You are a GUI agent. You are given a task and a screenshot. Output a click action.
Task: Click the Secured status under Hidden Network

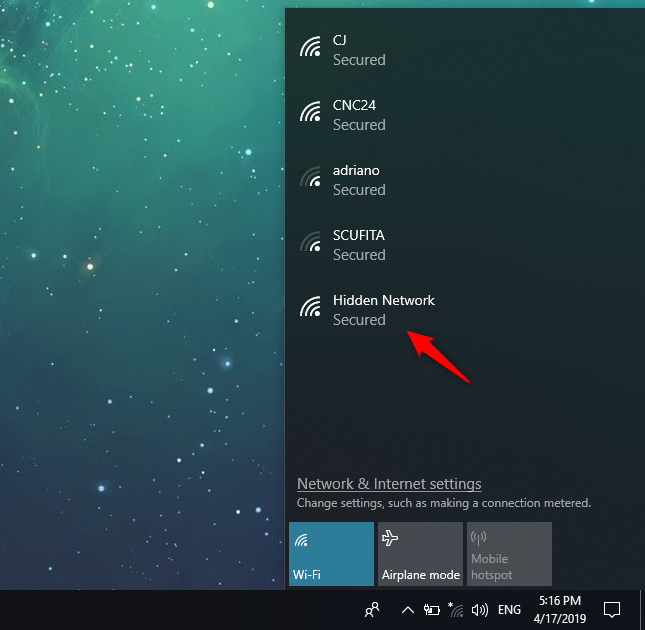tap(359, 320)
